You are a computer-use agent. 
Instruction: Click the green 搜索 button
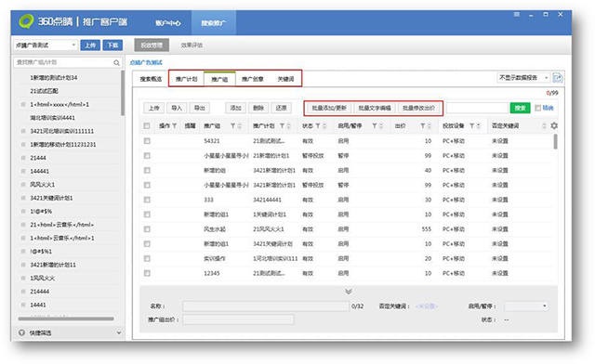520,108
